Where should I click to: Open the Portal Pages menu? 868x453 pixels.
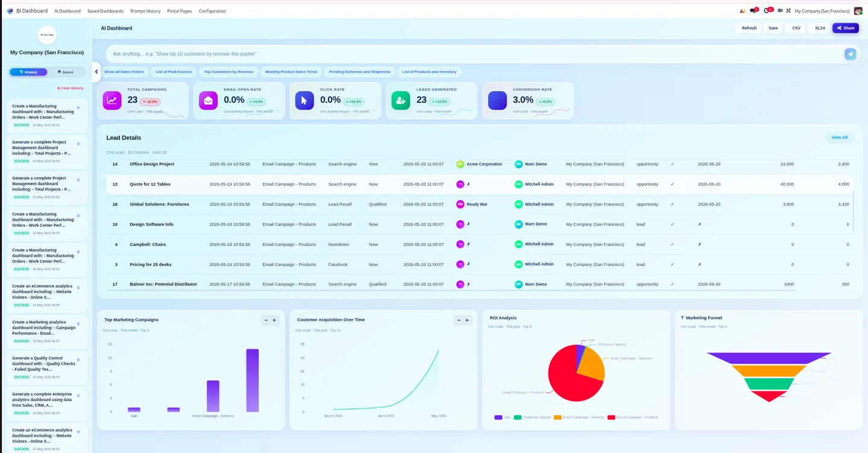click(180, 11)
